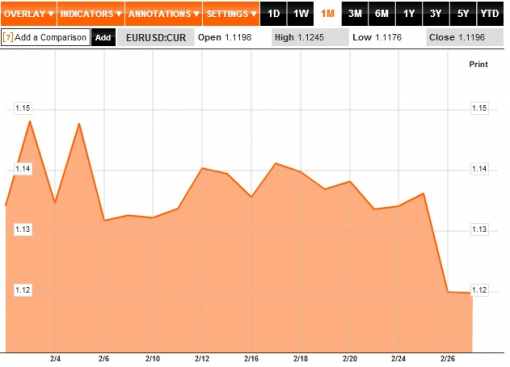Click the 2/18 date label
Image resolution: width=510 pixels, height=367 pixels.
point(301,359)
